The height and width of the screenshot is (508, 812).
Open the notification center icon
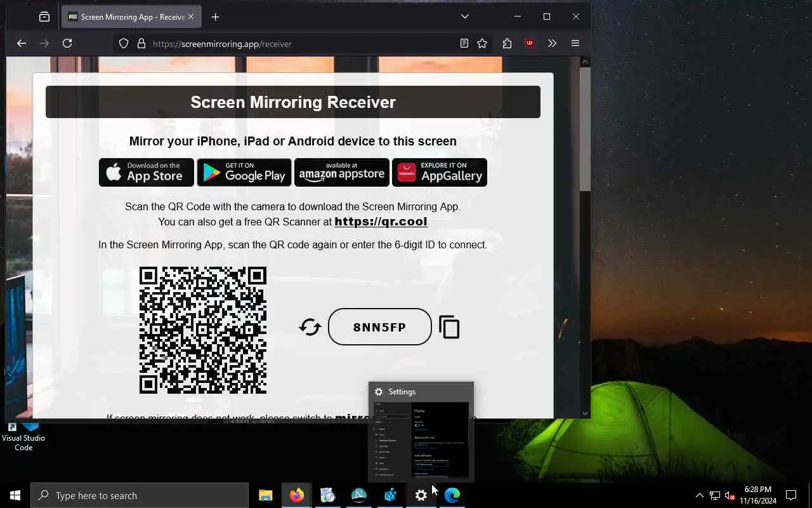click(x=791, y=495)
